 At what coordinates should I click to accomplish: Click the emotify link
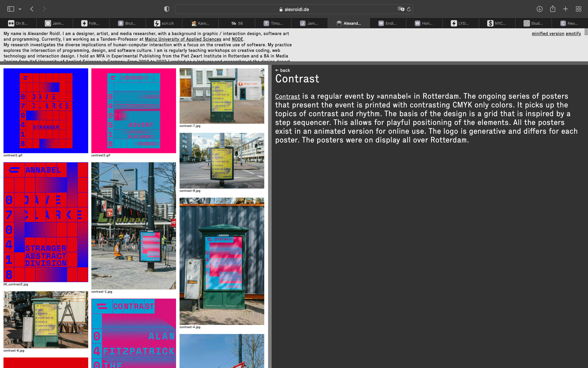tap(573, 34)
